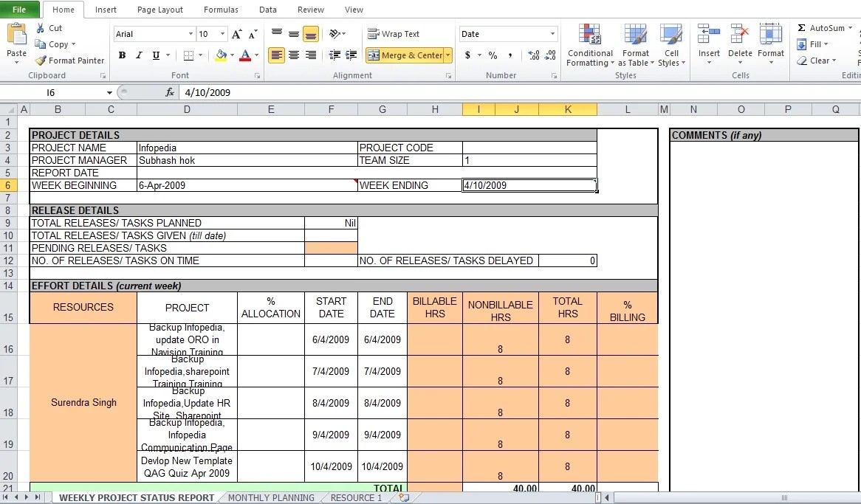Select the Format as Table option

point(635,44)
